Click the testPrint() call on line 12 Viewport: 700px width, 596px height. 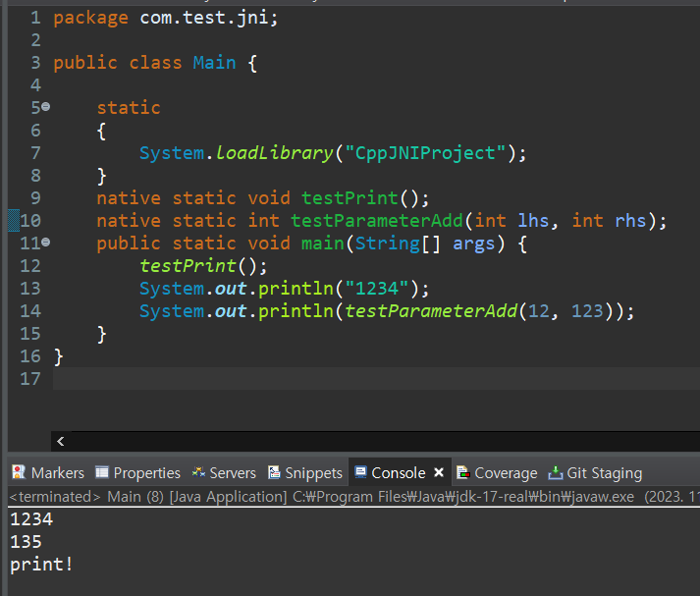click(x=203, y=266)
